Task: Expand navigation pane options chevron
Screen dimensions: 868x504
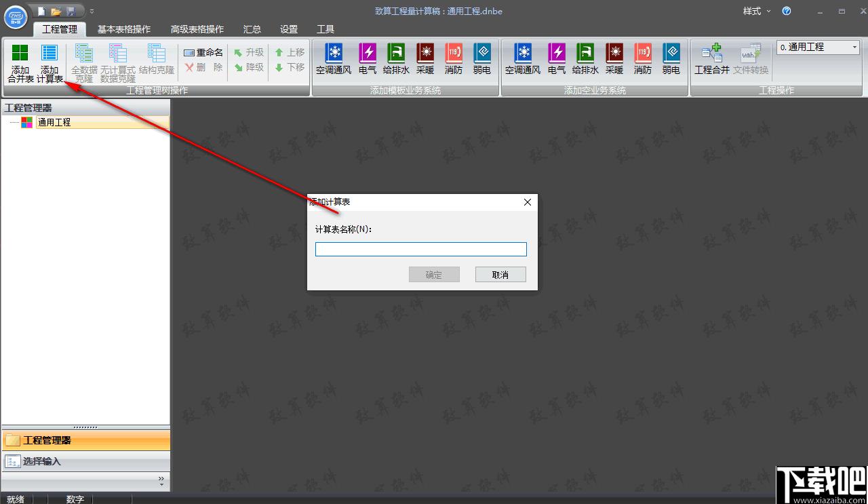Action: click(161, 480)
